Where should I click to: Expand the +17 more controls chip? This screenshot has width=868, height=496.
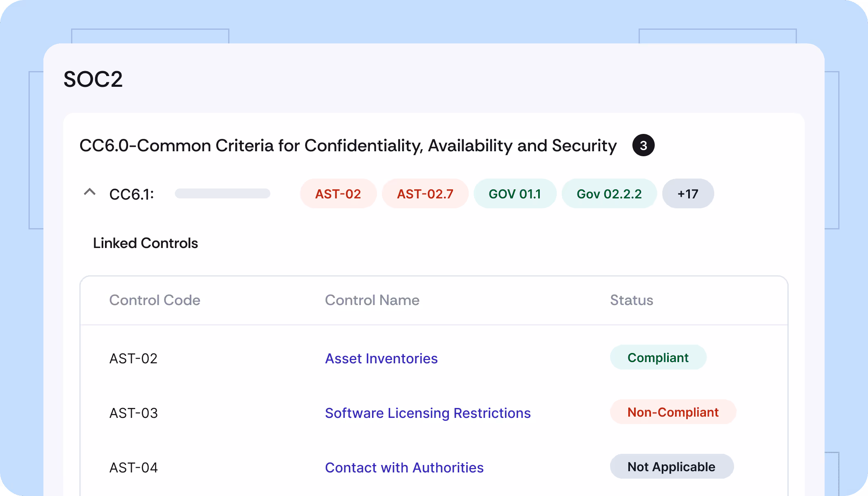click(688, 194)
